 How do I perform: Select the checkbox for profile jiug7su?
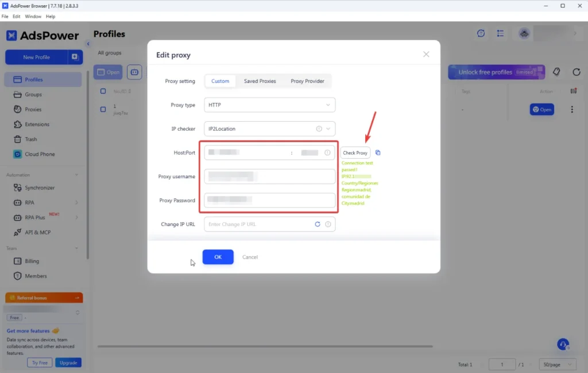click(102, 109)
